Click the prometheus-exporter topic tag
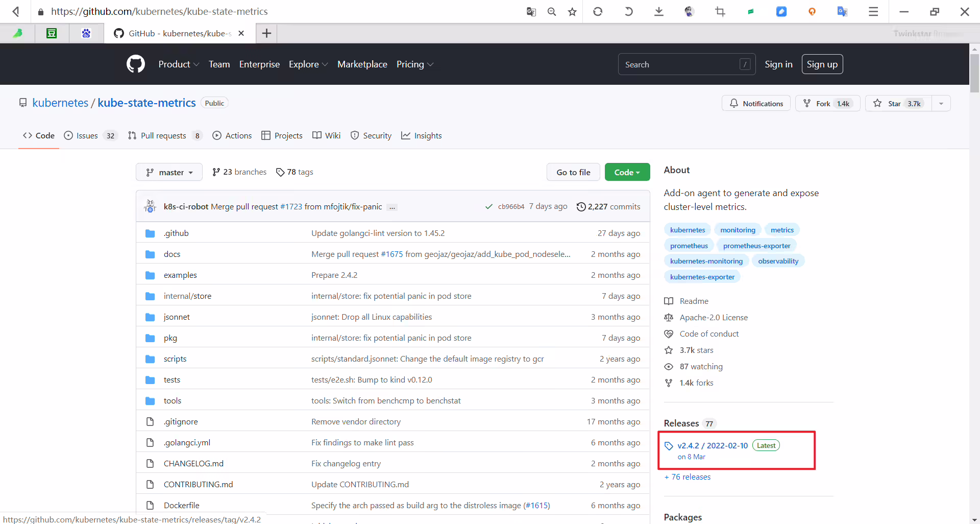The height and width of the screenshot is (524, 980). pyautogui.click(x=756, y=246)
